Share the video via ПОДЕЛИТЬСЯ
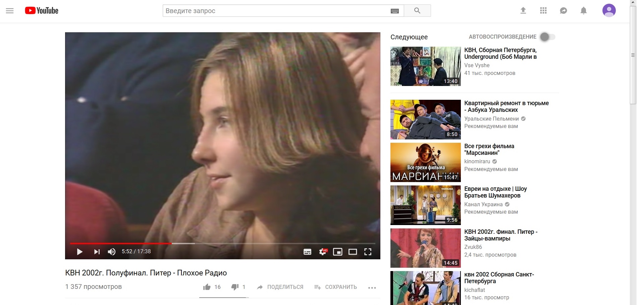The width and height of the screenshot is (644, 305). click(280, 287)
